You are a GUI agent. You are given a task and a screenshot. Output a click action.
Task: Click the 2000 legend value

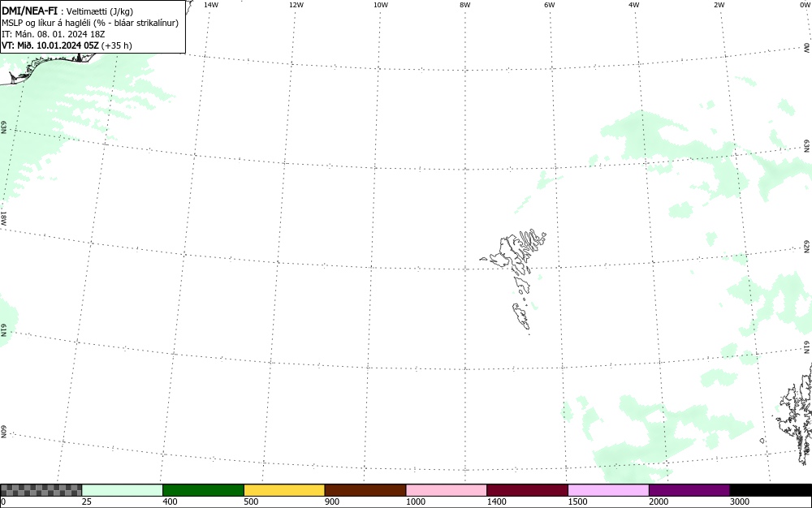[659, 502]
